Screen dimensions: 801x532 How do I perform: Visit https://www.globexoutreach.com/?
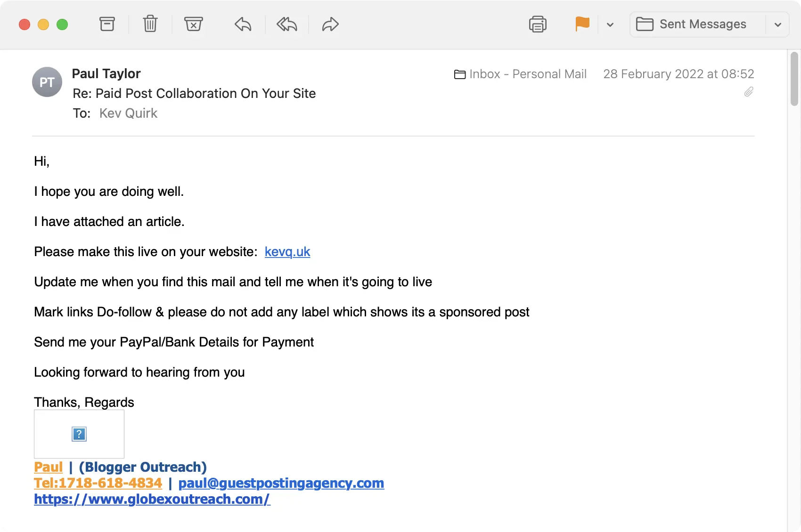click(152, 499)
